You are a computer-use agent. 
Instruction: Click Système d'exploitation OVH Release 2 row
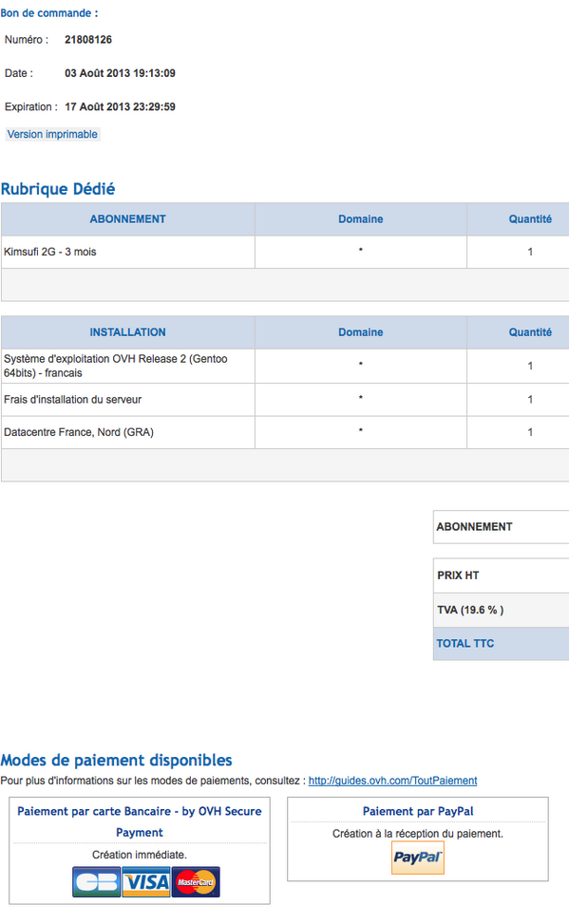pos(285,366)
